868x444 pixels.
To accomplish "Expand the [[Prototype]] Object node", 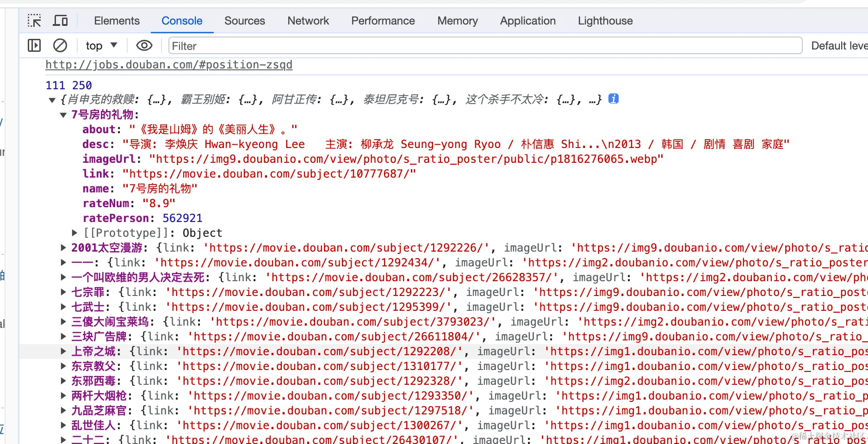I will pos(74,233).
